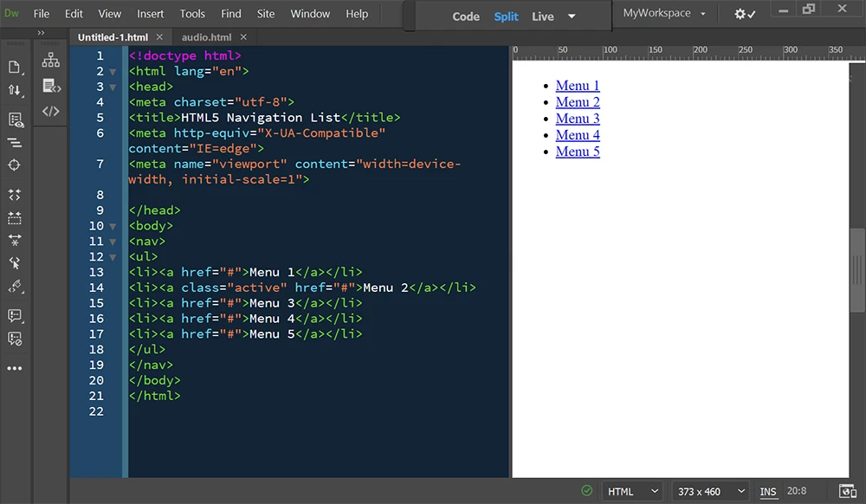
Task: Click the Menu 1 link in preview
Action: (x=577, y=86)
